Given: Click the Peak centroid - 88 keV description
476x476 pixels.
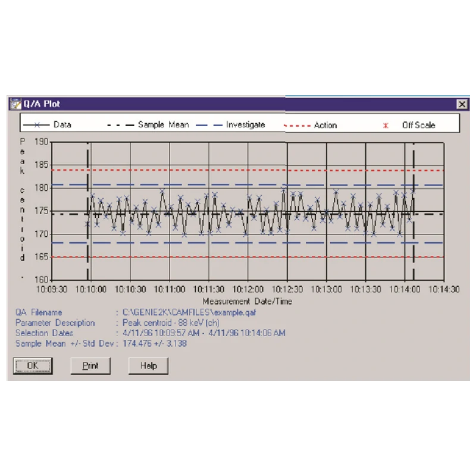Looking at the screenshot, I should [171, 322].
